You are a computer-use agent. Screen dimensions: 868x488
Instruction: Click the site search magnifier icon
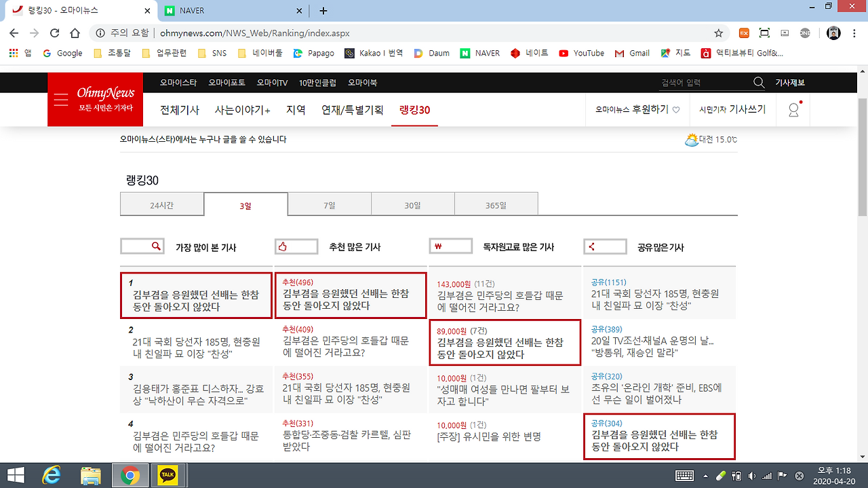point(759,81)
